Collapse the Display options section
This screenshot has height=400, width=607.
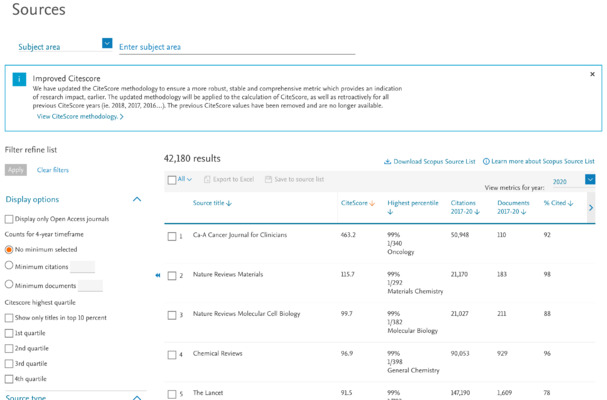pos(137,199)
